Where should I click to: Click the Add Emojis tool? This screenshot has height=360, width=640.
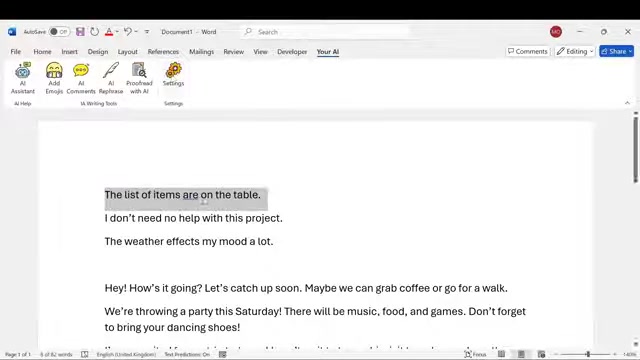(54, 78)
